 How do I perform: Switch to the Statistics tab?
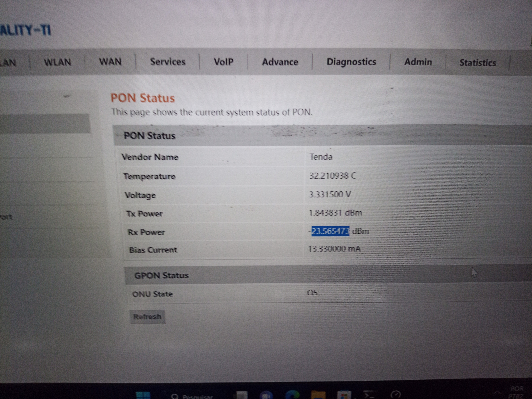pos(478,63)
